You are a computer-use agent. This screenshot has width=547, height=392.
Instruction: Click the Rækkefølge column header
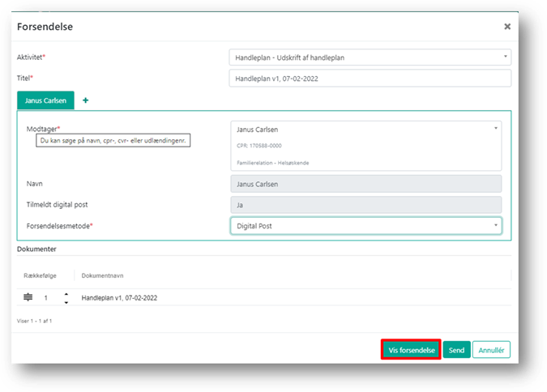click(38, 275)
